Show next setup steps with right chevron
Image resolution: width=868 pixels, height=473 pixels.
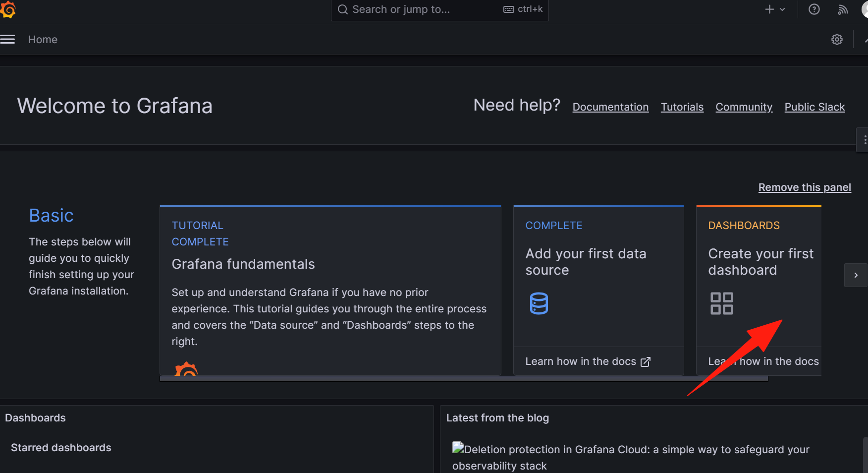pos(856,275)
